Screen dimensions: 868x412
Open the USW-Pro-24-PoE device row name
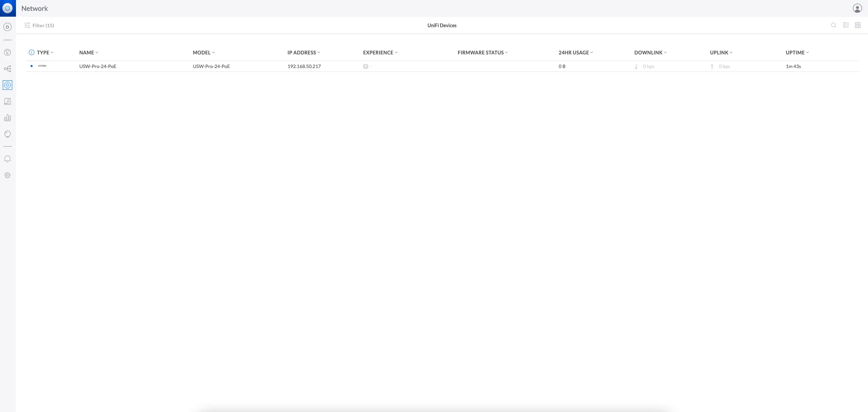[98, 66]
